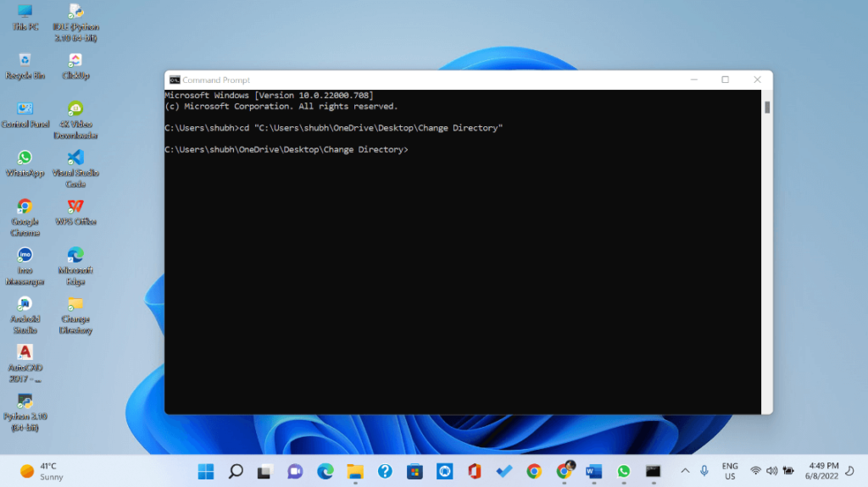Open Get Help app in taskbar
The width and height of the screenshot is (868, 487).
point(385,472)
